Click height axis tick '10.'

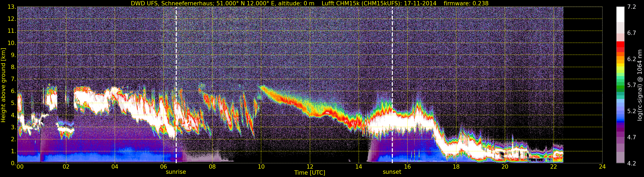pos(12,43)
